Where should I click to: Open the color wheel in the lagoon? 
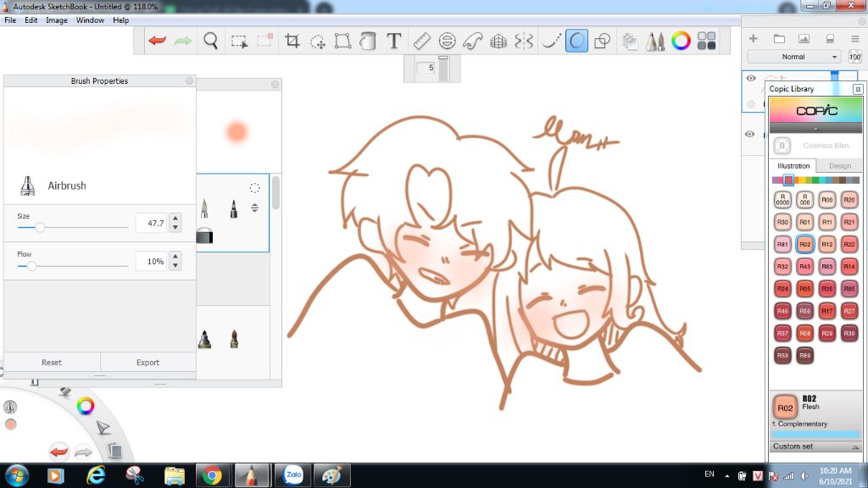[x=86, y=406]
